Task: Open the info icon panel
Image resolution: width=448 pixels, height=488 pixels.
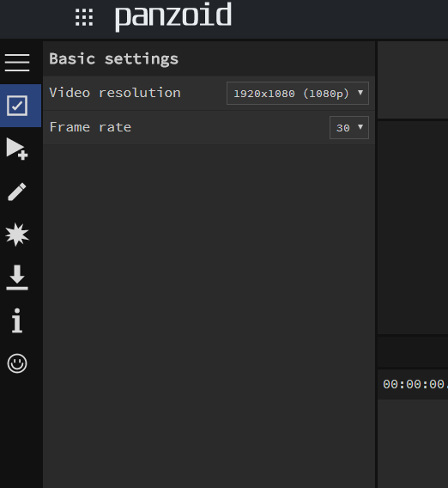Action: tap(17, 320)
